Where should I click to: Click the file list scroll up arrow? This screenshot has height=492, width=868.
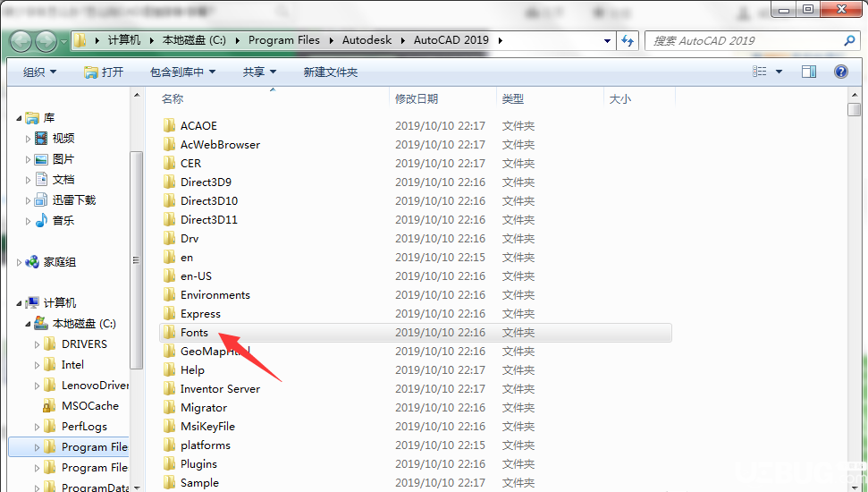point(855,94)
